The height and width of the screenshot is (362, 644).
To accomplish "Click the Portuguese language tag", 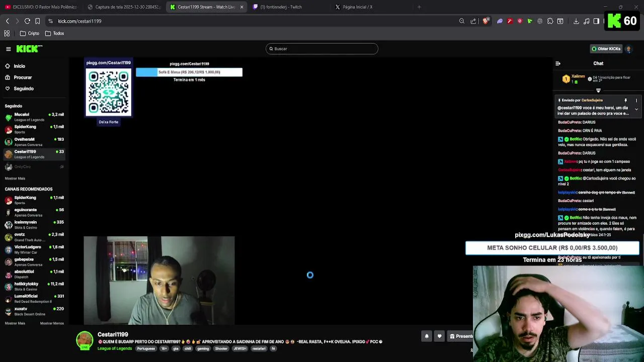I will pos(146,348).
